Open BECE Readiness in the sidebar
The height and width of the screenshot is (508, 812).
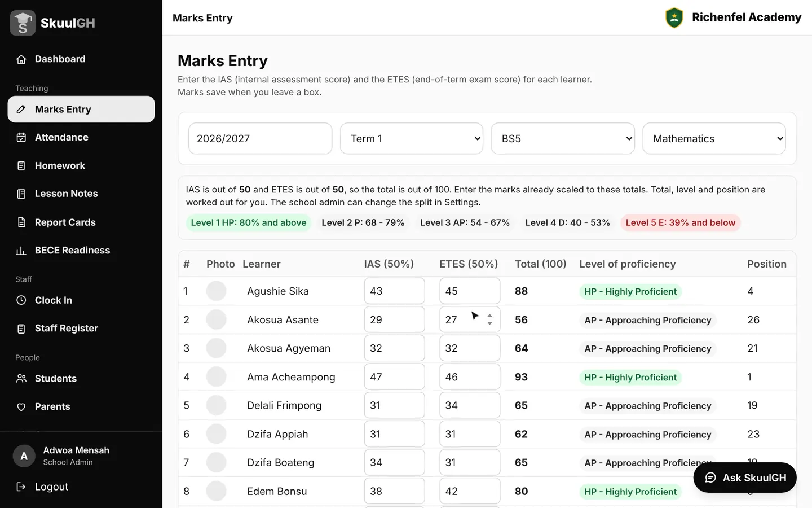(x=81, y=251)
